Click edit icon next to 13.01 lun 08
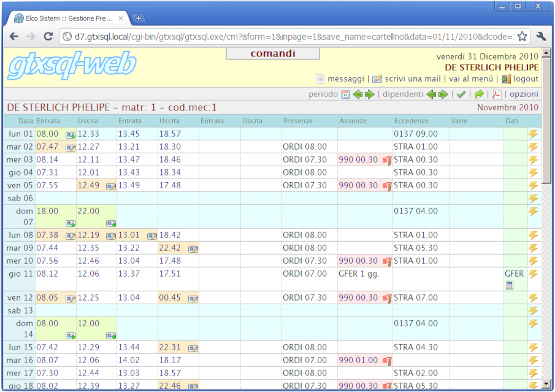The height and width of the screenshot is (392, 555). click(152, 236)
